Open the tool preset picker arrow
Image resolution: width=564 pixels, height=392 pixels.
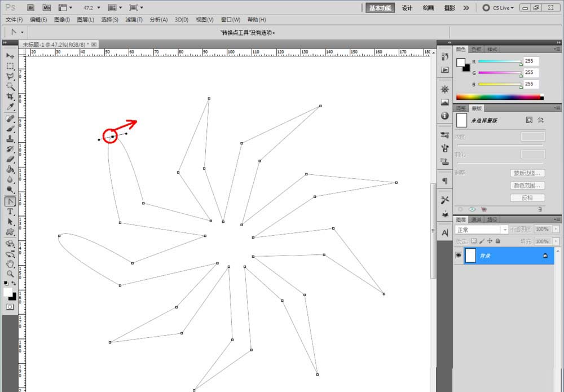point(22,32)
